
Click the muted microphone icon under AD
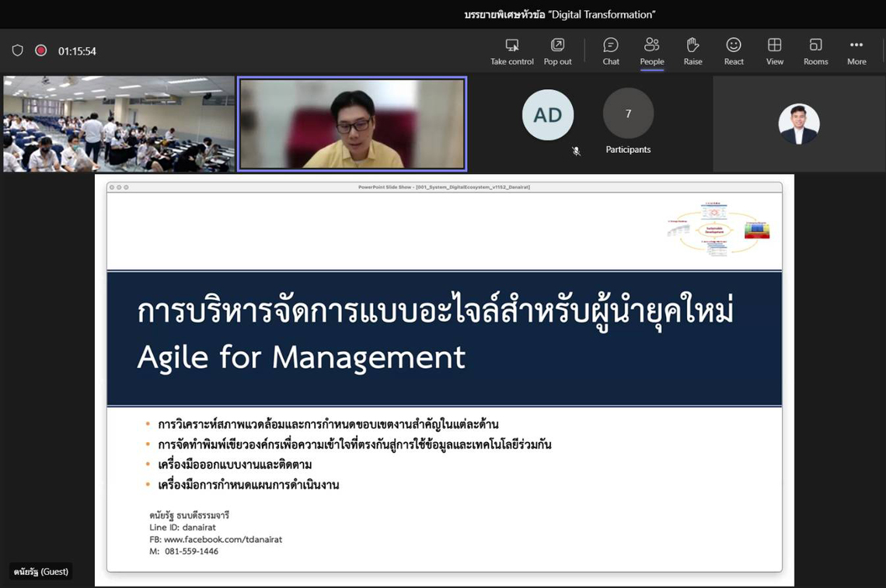576,151
